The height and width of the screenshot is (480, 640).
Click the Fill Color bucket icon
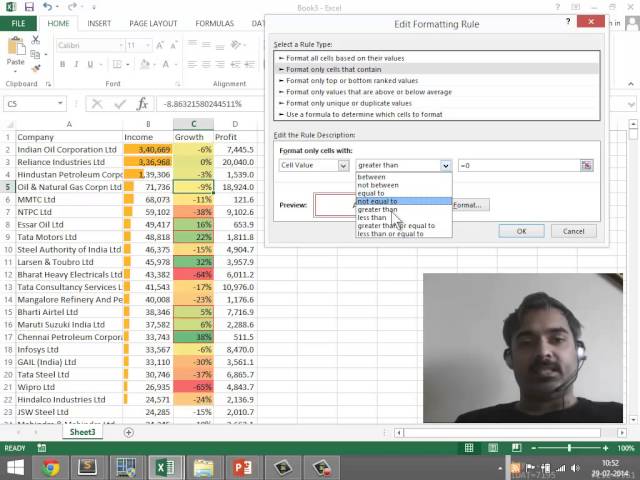point(144,64)
